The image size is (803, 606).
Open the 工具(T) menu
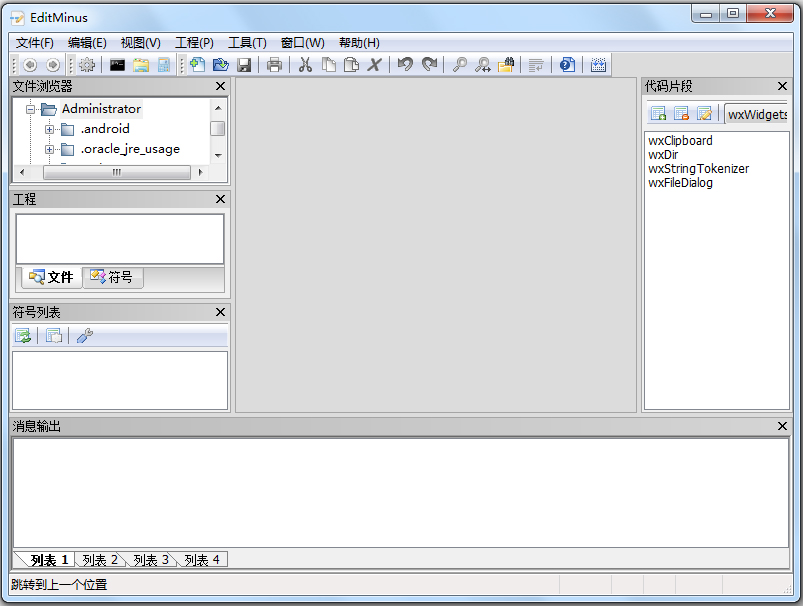tap(247, 43)
